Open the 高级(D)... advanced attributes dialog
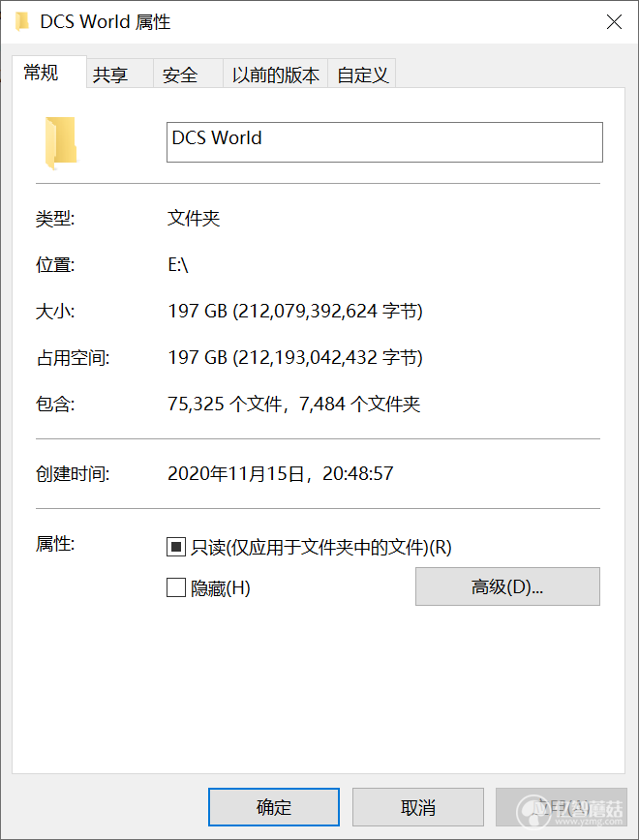639x840 pixels. [507, 586]
